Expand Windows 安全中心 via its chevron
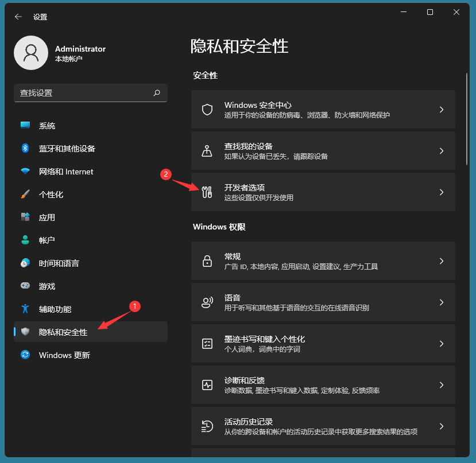The image size is (476, 463). (x=442, y=110)
